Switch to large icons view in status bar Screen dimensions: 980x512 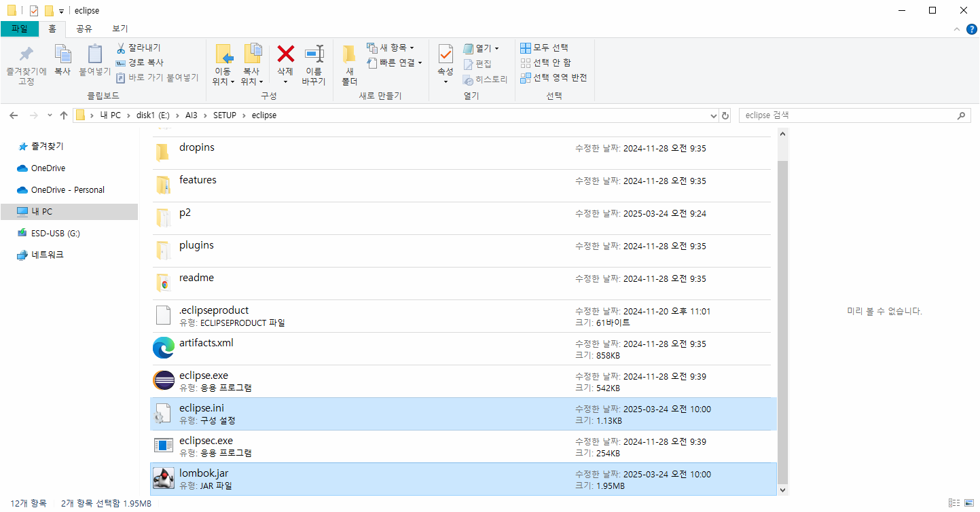[970, 503]
